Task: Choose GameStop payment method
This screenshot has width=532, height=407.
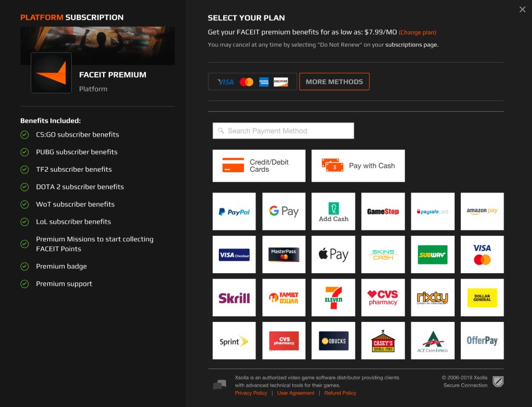Action: pos(382,211)
